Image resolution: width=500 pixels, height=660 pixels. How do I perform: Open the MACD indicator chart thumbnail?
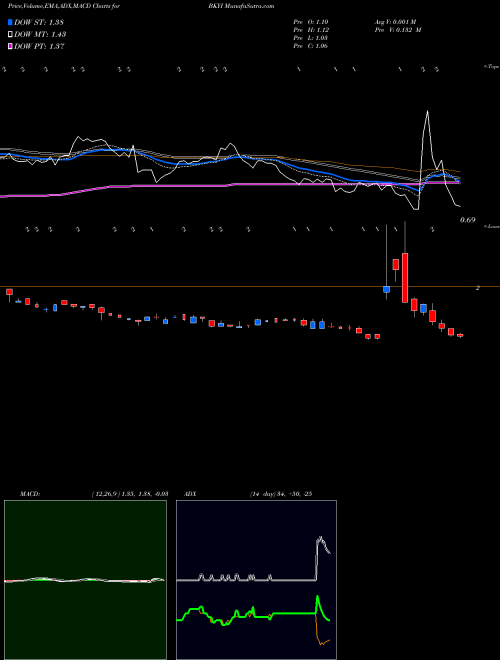(85, 580)
